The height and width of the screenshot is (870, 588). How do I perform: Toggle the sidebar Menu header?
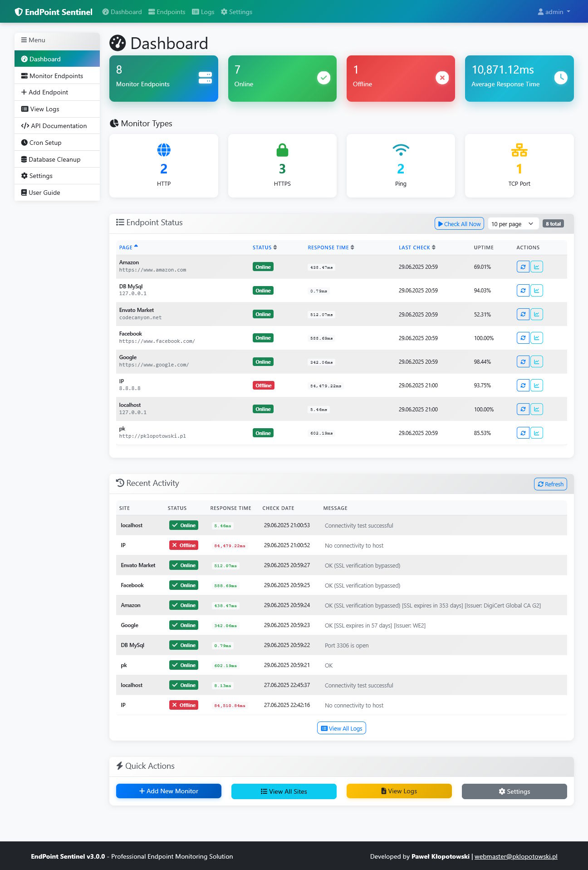tap(57, 40)
